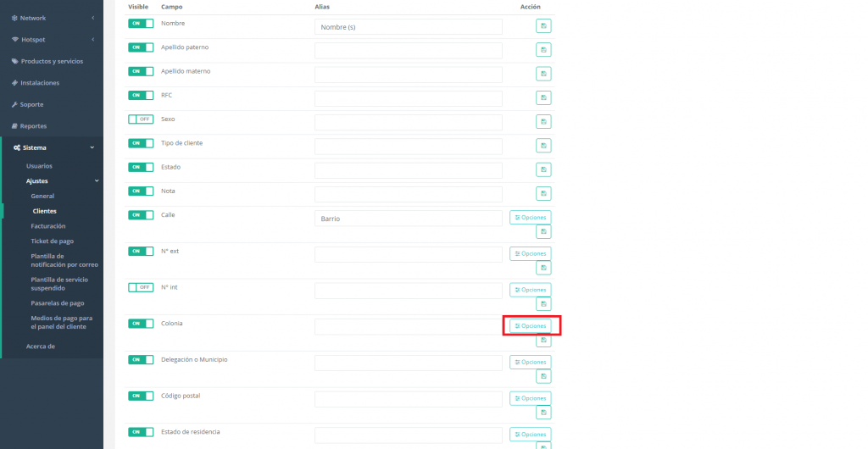
Task: Toggle visibility of Apellido materno
Action: pyautogui.click(x=141, y=71)
